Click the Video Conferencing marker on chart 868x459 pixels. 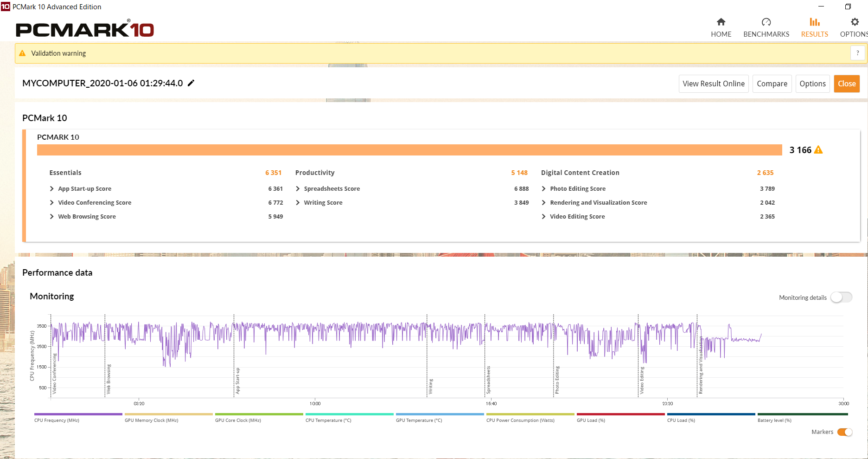tap(54, 374)
